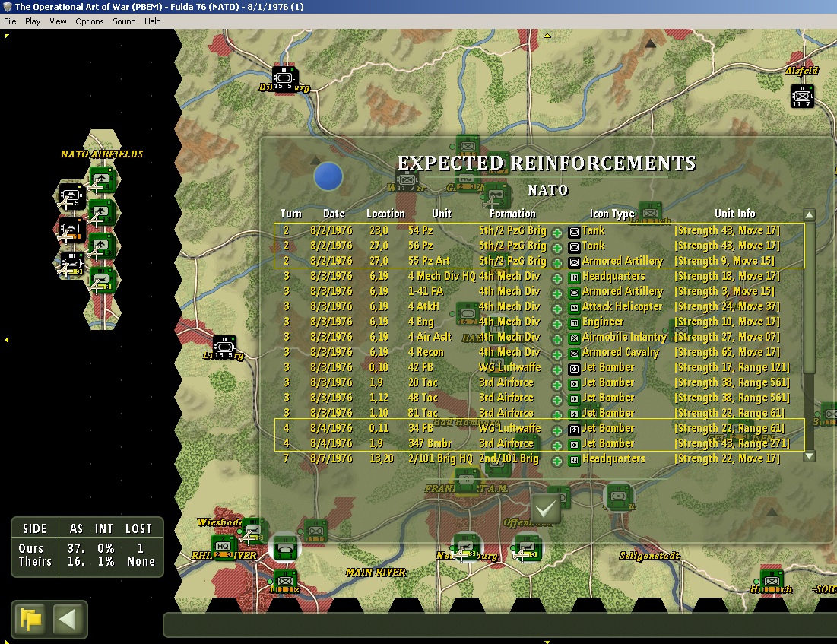This screenshot has height=644, width=837.
Task: Click green plus icon for 42 FB row
Action: [556, 370]
